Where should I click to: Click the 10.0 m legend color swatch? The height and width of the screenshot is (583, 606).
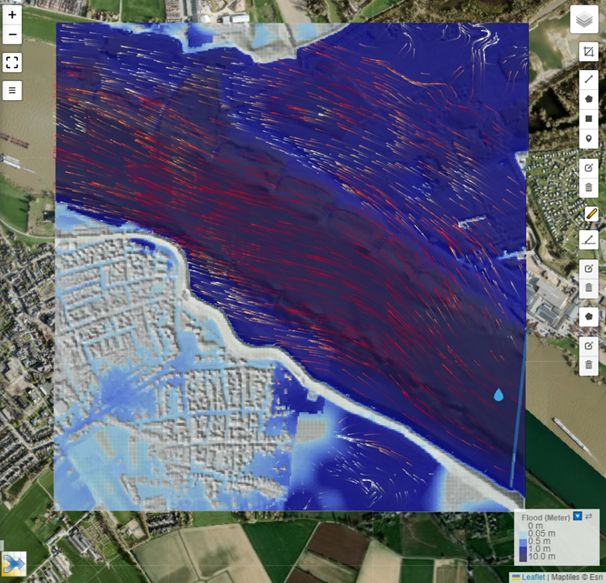click(x=522, y=556)
